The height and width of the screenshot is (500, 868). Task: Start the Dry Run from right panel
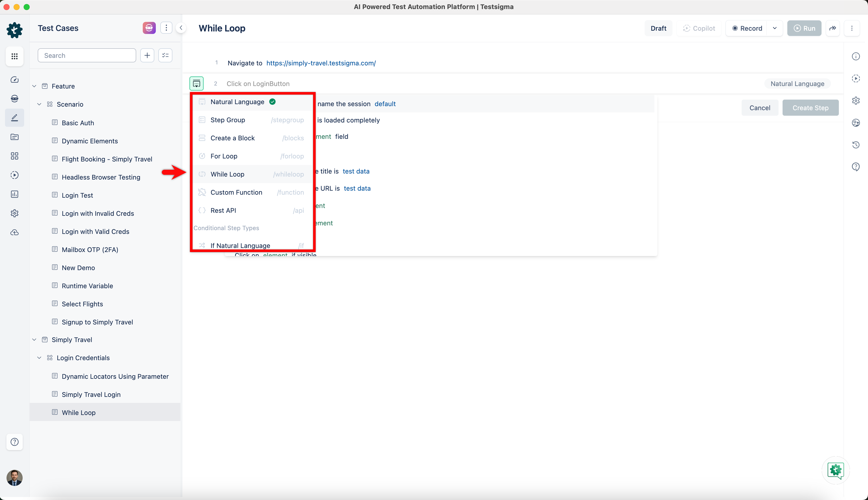tap(856, 78)
